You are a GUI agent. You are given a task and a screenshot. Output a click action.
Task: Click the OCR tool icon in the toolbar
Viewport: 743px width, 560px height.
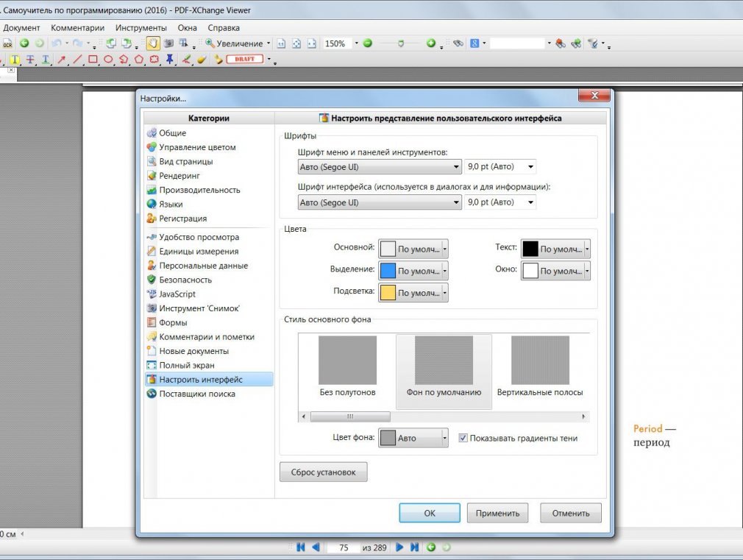[7, 43]
